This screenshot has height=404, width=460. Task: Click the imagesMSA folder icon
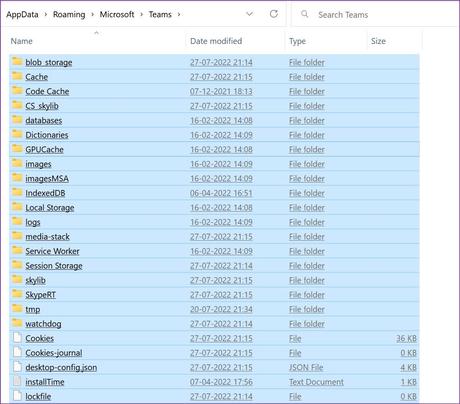click(17, 178)
